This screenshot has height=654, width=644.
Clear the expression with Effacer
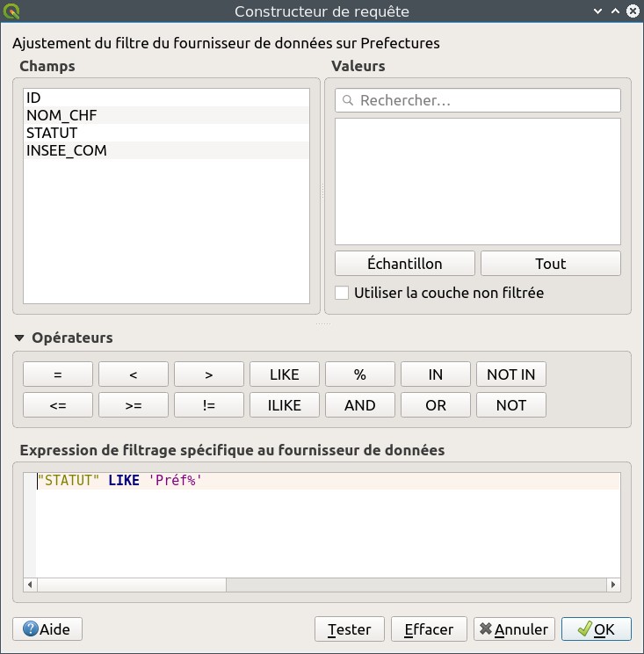coord(429,629)
